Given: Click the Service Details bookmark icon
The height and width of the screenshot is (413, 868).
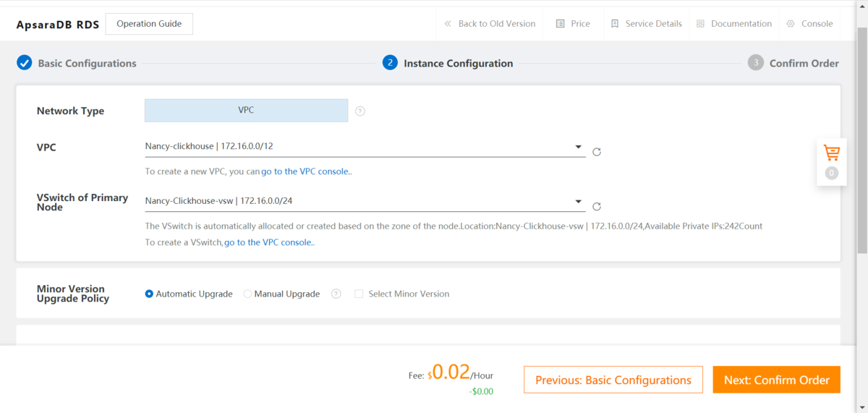Looking at the screenshot, I should tap(615, 24).
